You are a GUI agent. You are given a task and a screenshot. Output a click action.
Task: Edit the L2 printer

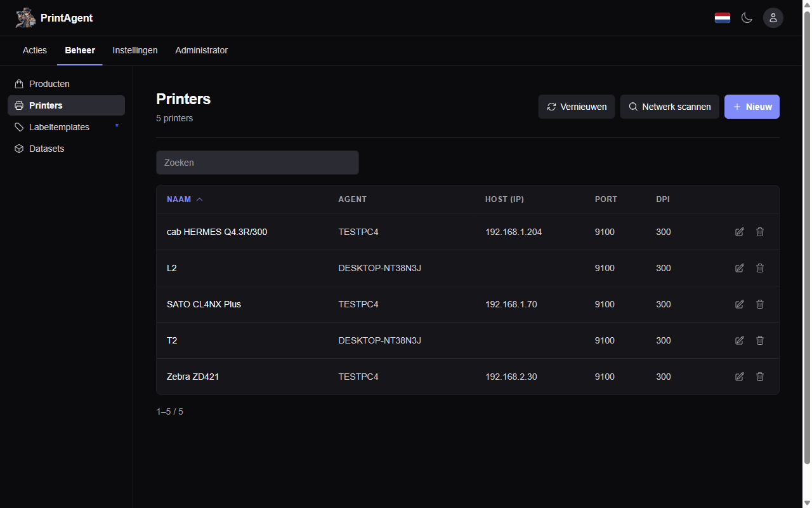739,268
